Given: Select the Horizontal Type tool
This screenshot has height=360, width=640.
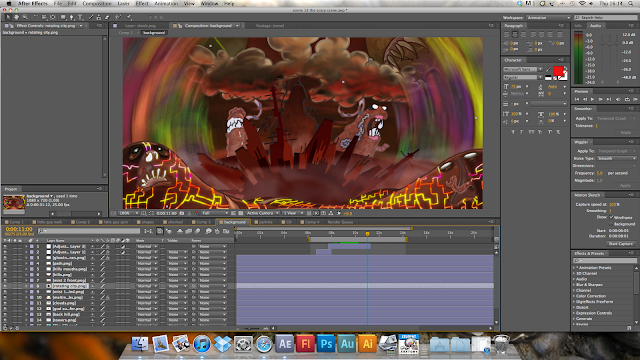Looking at the screenshot, I should [80, 17].
